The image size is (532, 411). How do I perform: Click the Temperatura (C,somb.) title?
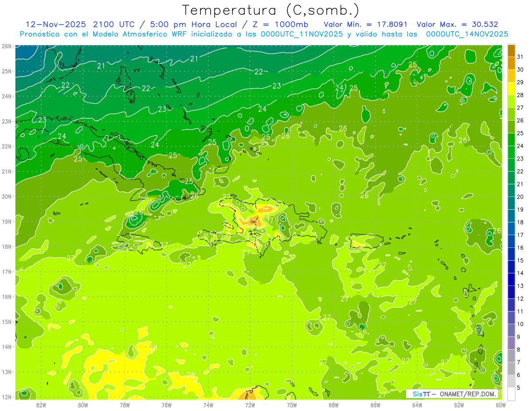[271, 10]
